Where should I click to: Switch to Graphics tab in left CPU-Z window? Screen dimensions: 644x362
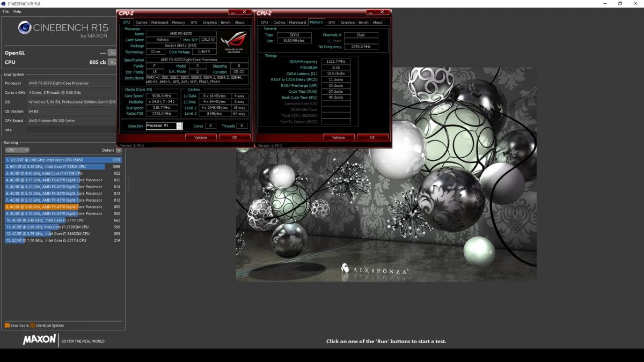tap(210, 23)
